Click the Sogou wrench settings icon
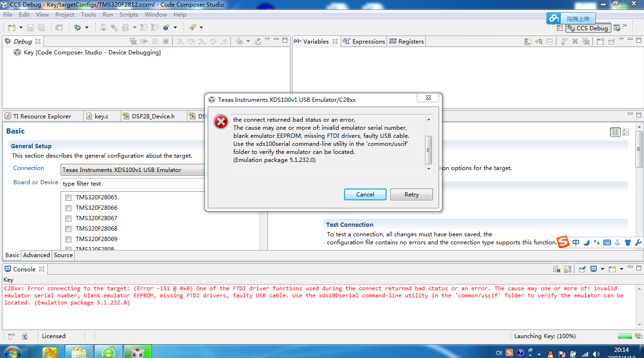The height and width of the screenshot is (358, 644). click(638, 242)
